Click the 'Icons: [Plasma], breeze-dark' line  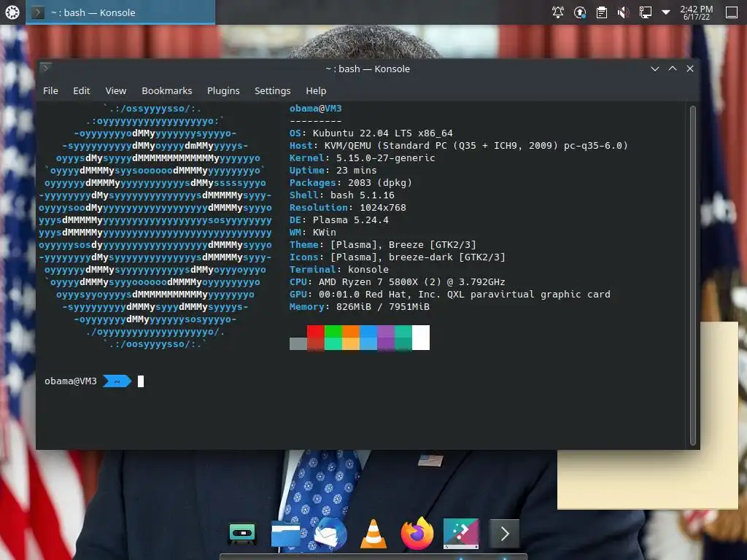tap(398, 257)
